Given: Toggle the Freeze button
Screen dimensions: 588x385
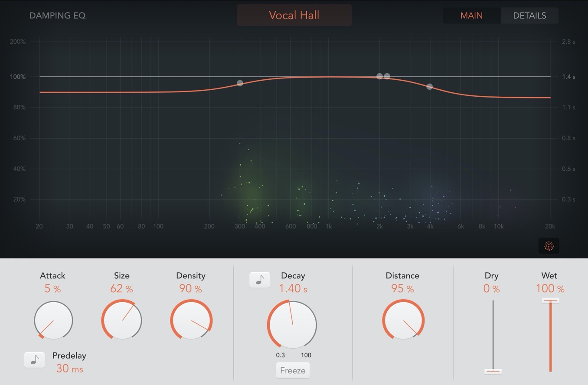Looking at the screenshot, I should coord(293,371).
